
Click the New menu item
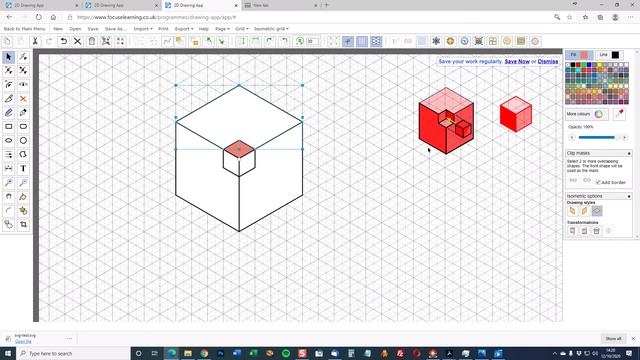coord(58,29)
